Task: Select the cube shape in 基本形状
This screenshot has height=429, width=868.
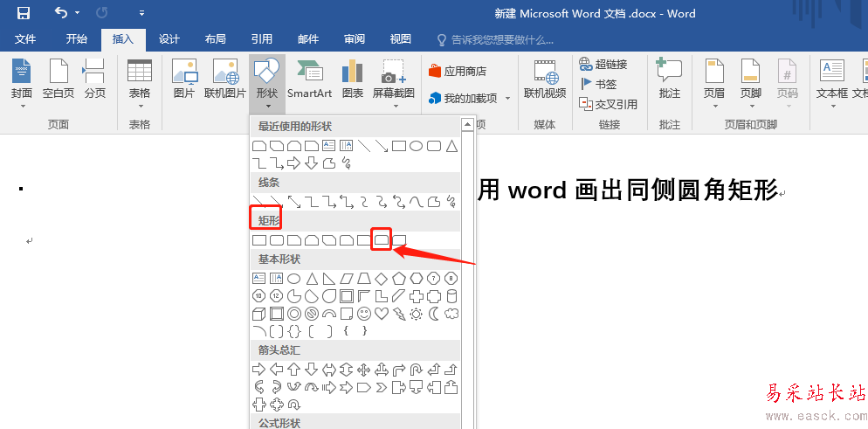Action: [258, 314]
